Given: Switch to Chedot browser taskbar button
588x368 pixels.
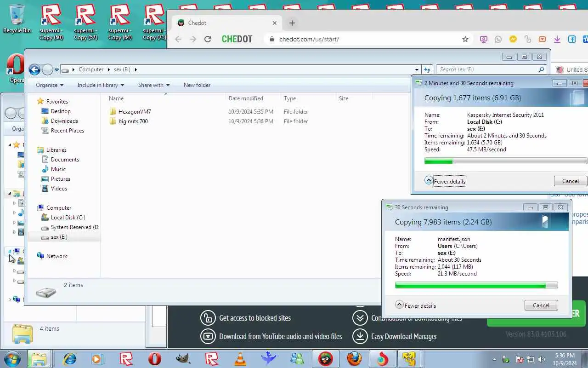Looking at the screenshot, I should click(326, 358).
